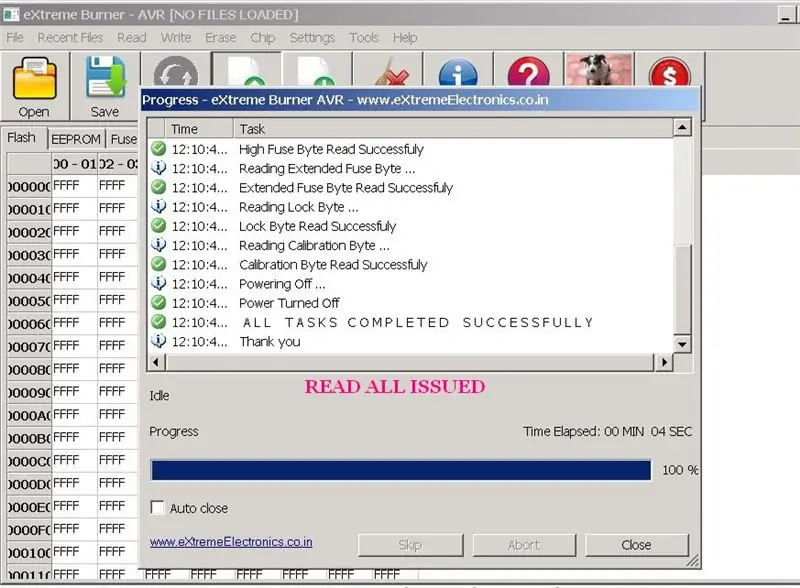Image resolution: width=800 pixels, height=588 pixels.
Task: Click the 100% progress bar
Action: (401, 470)
